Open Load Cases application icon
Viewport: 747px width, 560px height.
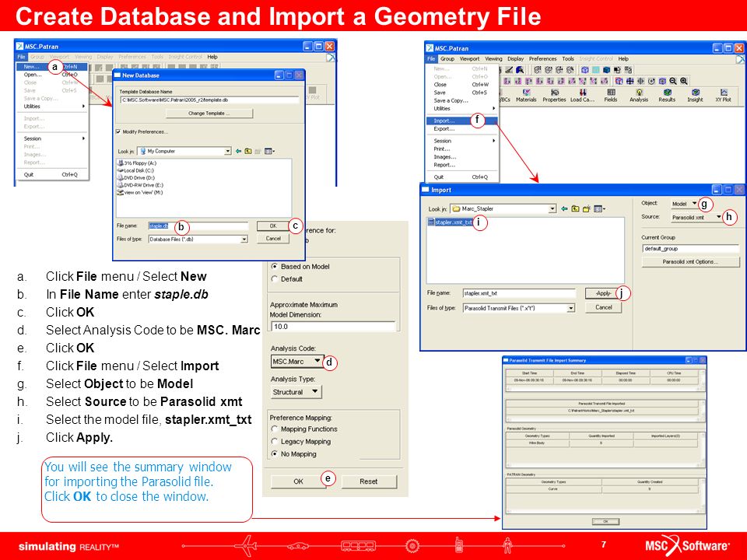(582, 95)
